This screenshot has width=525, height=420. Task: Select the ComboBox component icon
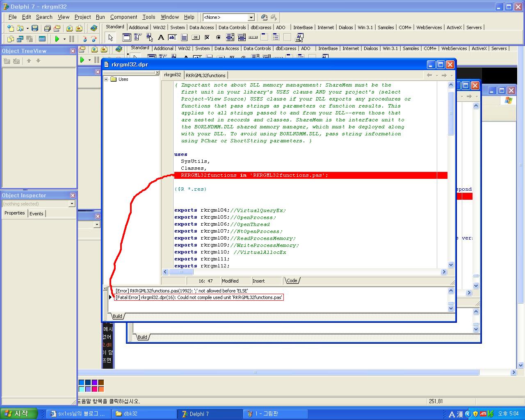(x=242, y=37)
